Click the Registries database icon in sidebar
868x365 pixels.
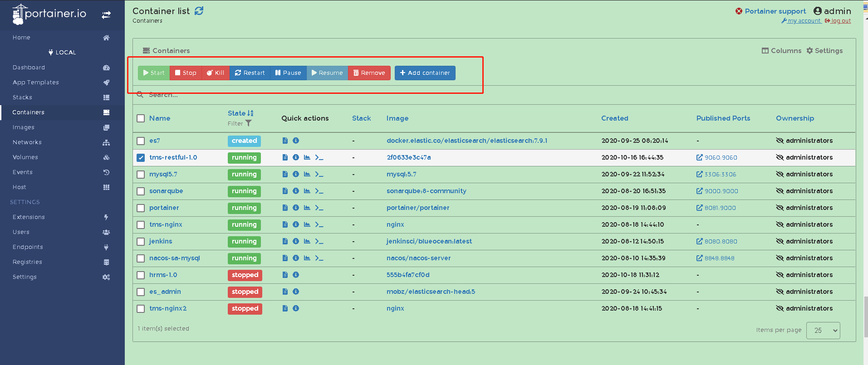tap(106, 262)
